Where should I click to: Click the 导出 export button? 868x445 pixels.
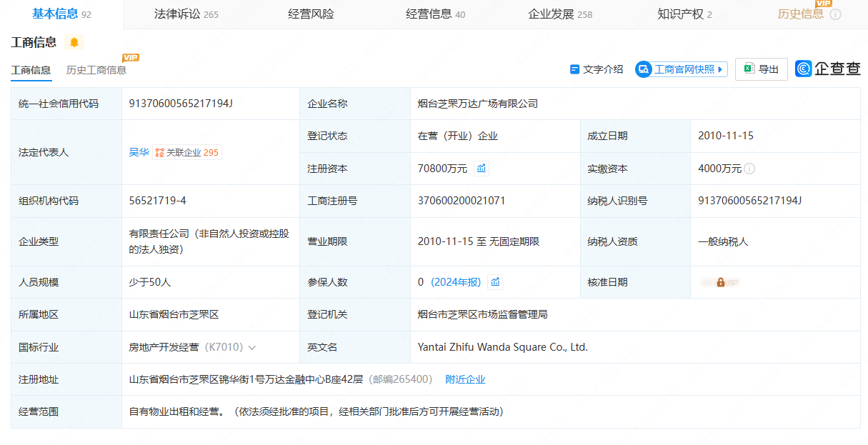(x=761, y=69)
